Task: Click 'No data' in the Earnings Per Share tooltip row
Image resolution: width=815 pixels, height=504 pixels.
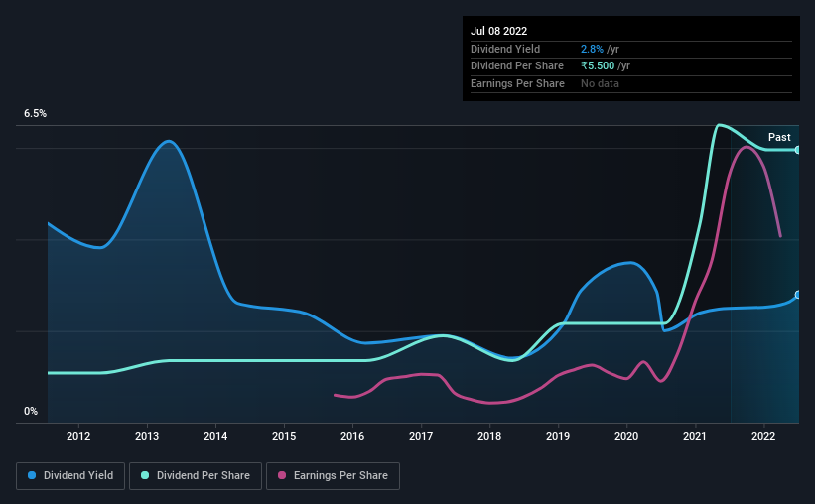Action: tap(601, 83)
